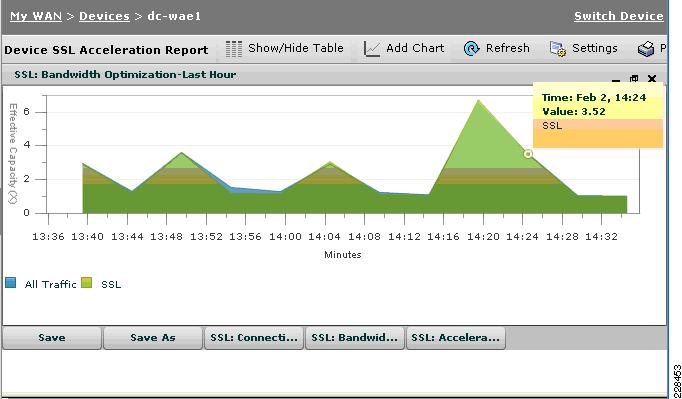This screenshot has width=682, height=399.
Task: Open the SSL: Bandwid... chart tab
Action: [x=354, y=338]
